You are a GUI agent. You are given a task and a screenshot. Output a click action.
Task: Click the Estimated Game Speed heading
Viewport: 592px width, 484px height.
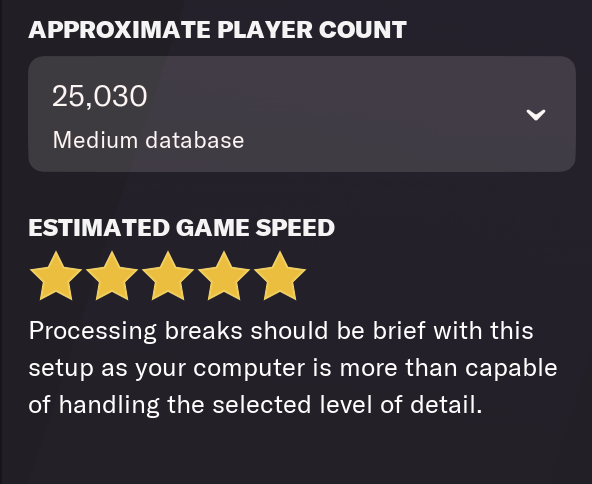pos(182,228)
